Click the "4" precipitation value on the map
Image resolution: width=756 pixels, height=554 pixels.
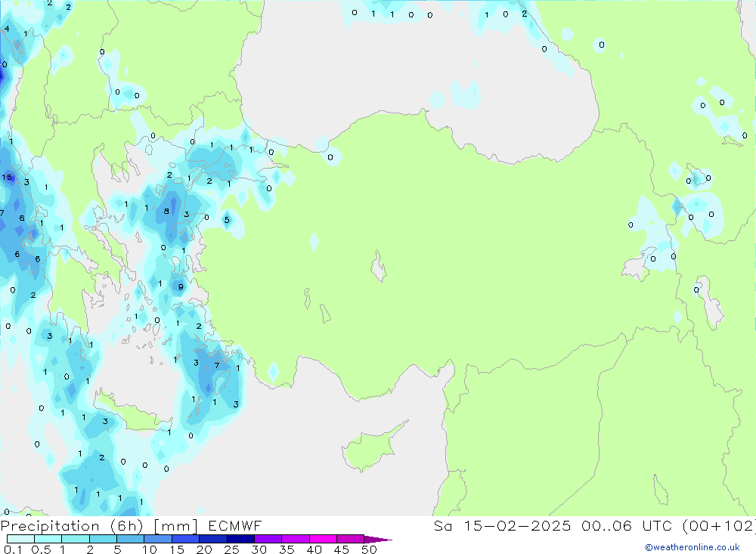[7, 29]
